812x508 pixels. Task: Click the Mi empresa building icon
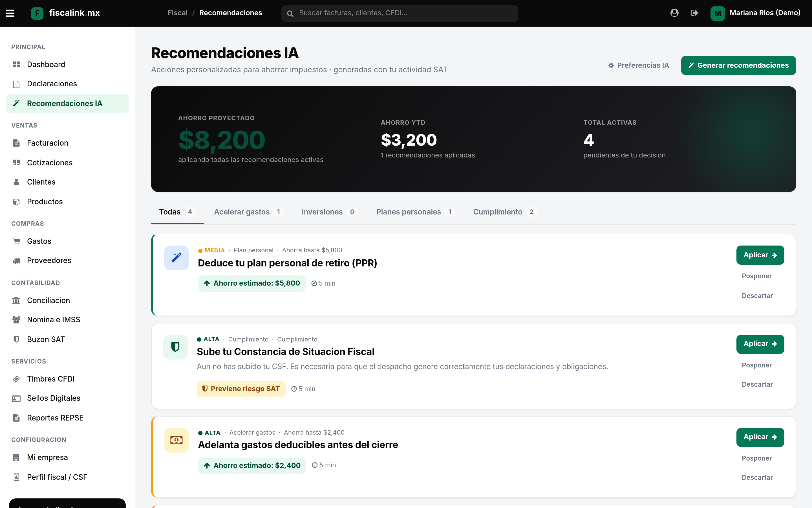pos(16,457)
